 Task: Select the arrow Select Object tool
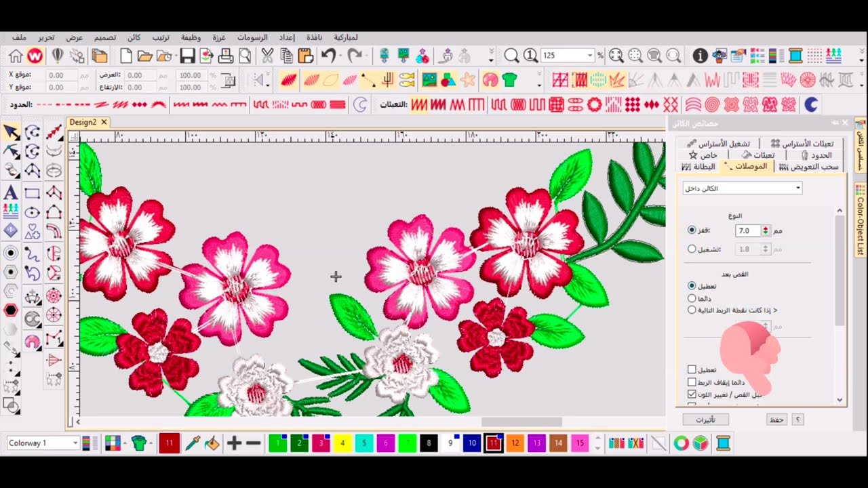(12, 132)
